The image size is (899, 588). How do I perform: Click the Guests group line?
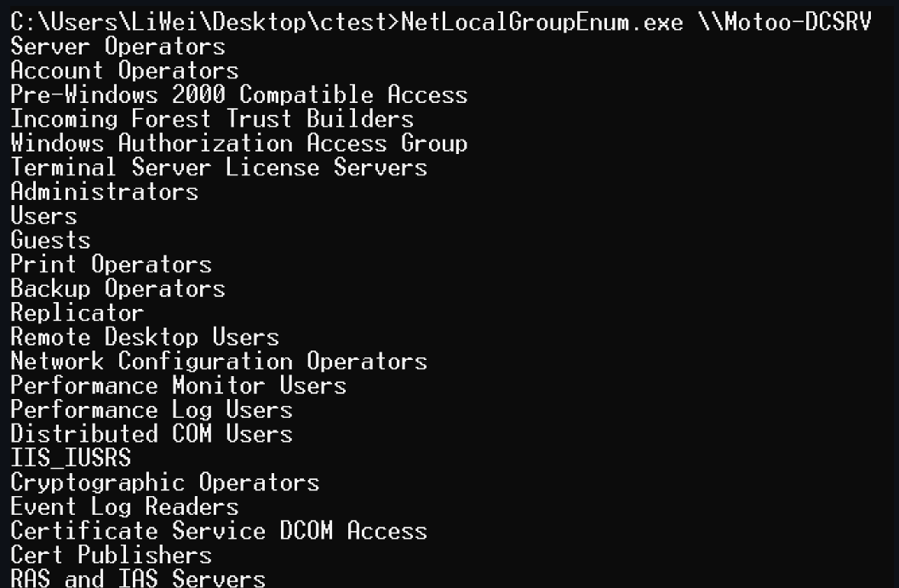tap(50, 240)
